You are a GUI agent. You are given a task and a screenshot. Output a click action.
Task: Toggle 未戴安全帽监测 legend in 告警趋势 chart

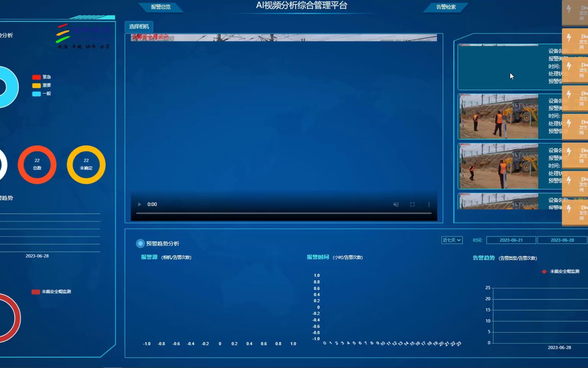[x=560, y=271]
